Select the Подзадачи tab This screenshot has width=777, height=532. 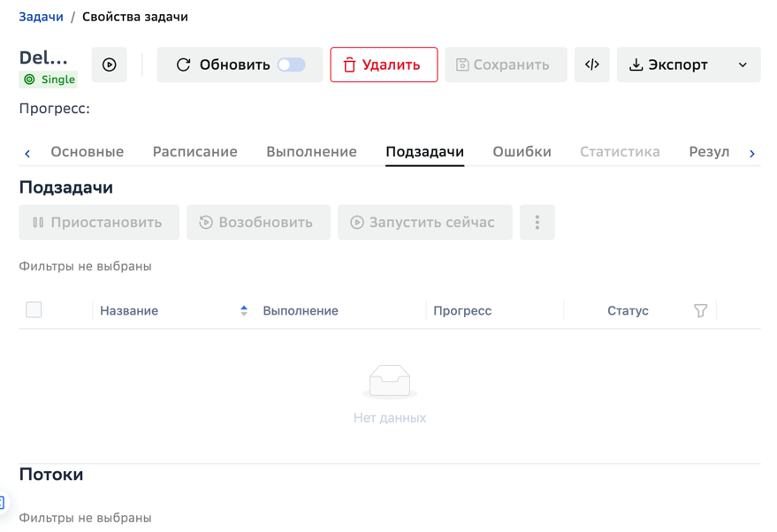[424, 152]
